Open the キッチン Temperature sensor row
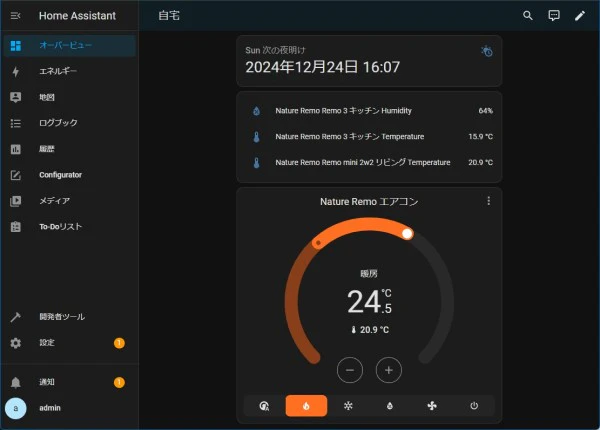Image resolution: width=600 pixels, height=430 pixels. 369,137
